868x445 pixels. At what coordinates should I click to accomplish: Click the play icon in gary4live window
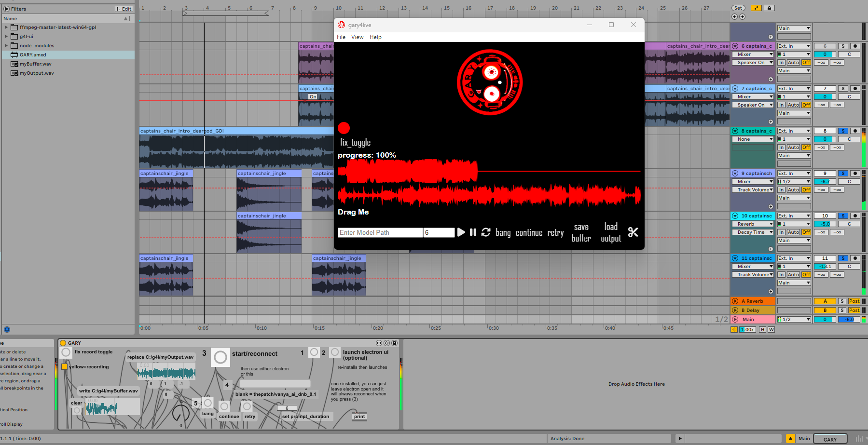coord(461,232)
